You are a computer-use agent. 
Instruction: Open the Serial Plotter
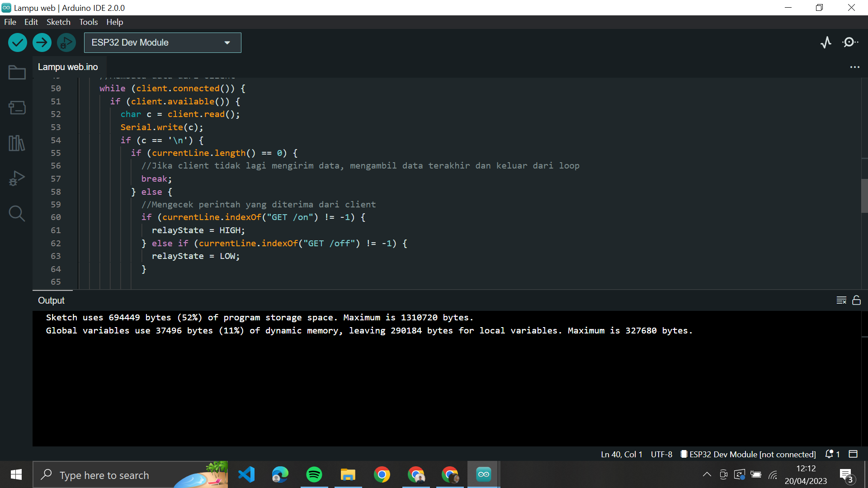point(826,42)
